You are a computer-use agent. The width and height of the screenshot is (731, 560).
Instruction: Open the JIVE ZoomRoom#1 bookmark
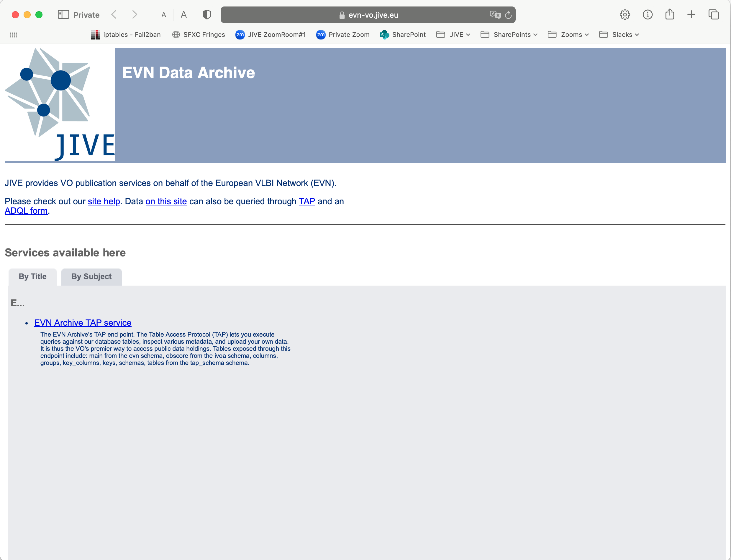[x=270, y=35]
